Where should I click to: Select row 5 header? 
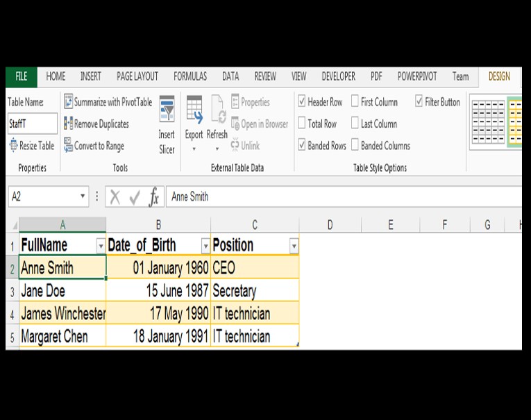click(12, 337)
